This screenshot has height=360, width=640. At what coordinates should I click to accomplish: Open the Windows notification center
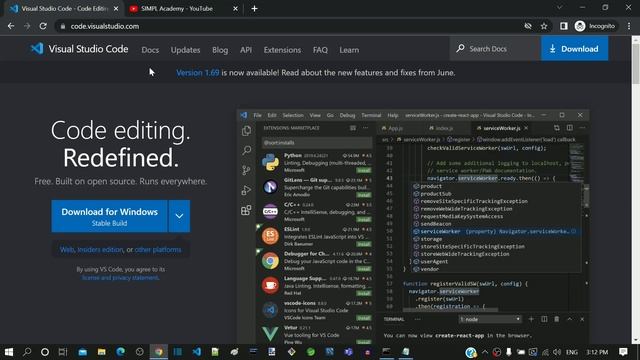pos(623,352)
